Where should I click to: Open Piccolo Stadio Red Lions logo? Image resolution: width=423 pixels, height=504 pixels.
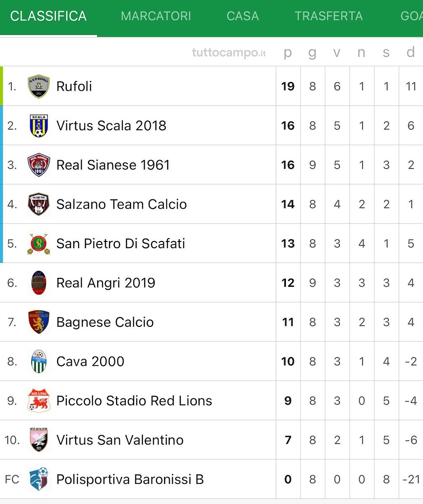39,401
